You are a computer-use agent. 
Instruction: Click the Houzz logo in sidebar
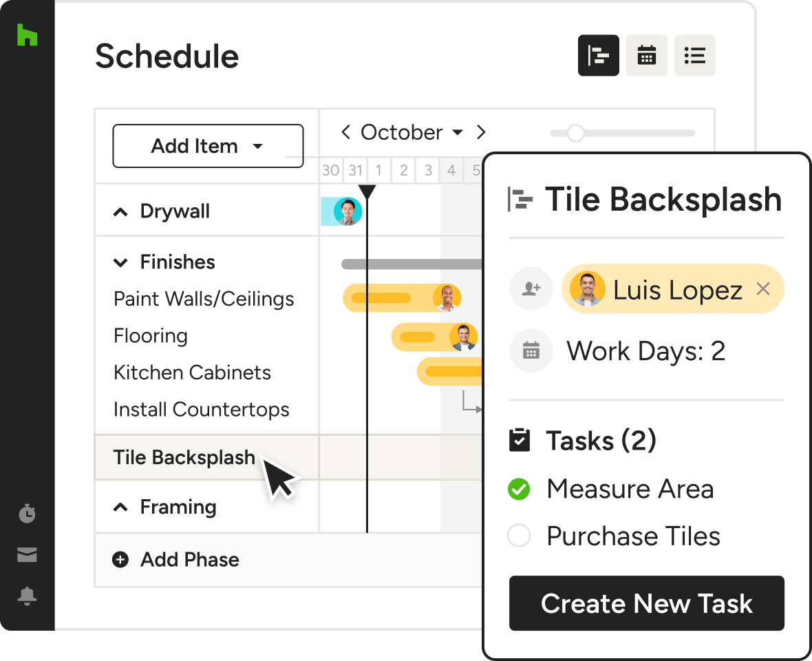coord(27,34)
